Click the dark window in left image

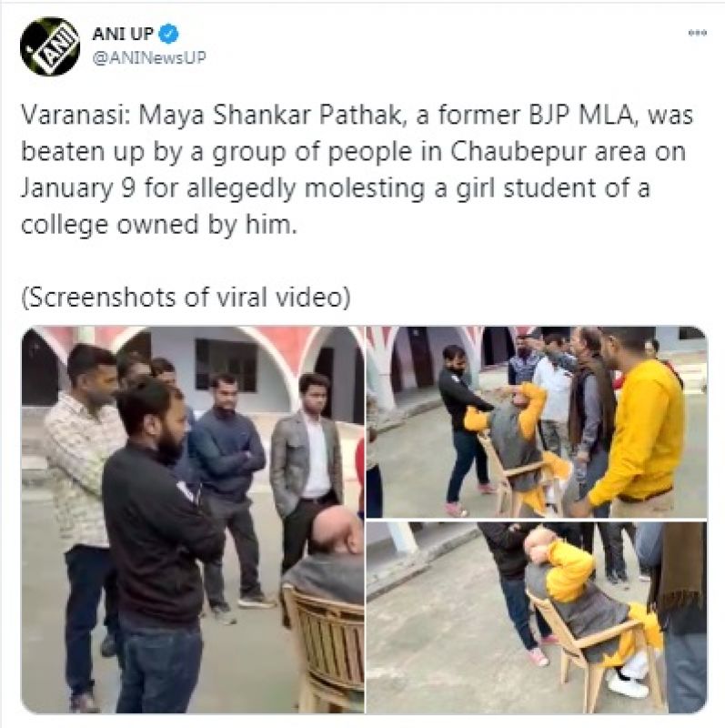coord(226,365)
